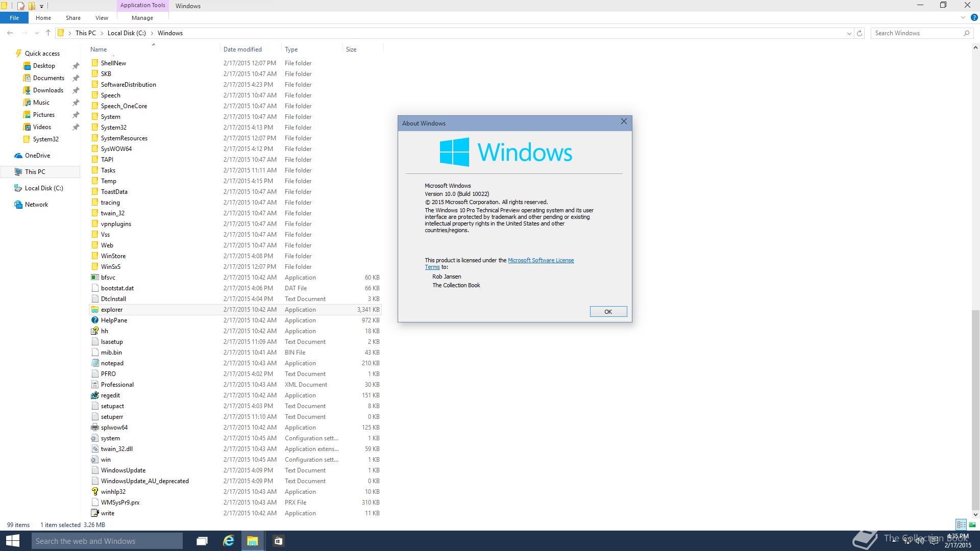Select Pictures in Quick access

click(44, 115)
